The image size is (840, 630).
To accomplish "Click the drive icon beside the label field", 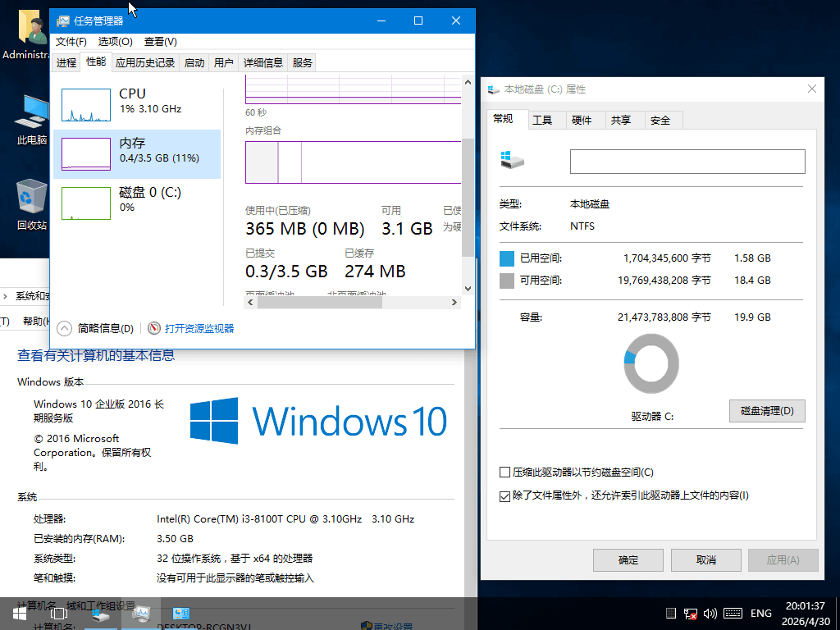I will pyautogui.click(x=512, y=160).
